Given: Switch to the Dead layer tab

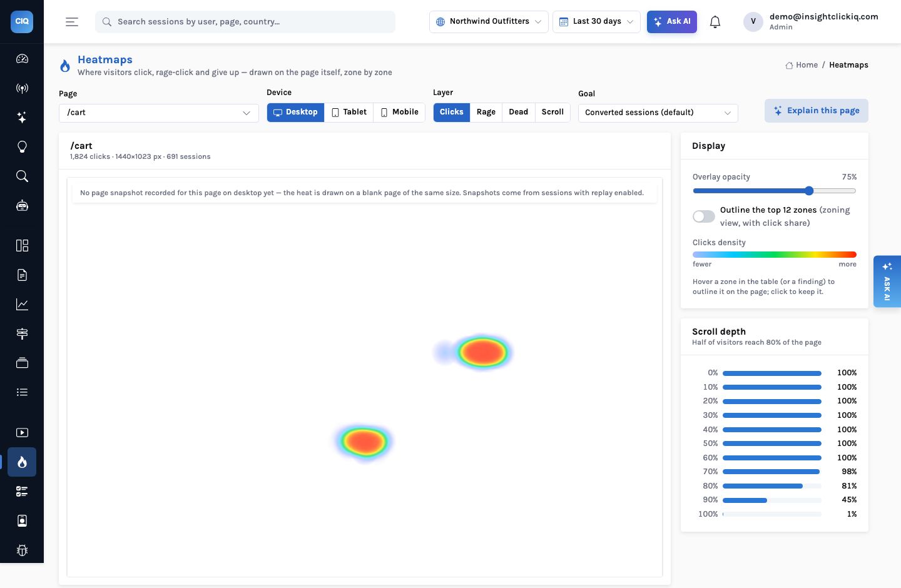Looking at the screenshot, I should (x=519, y=112).
